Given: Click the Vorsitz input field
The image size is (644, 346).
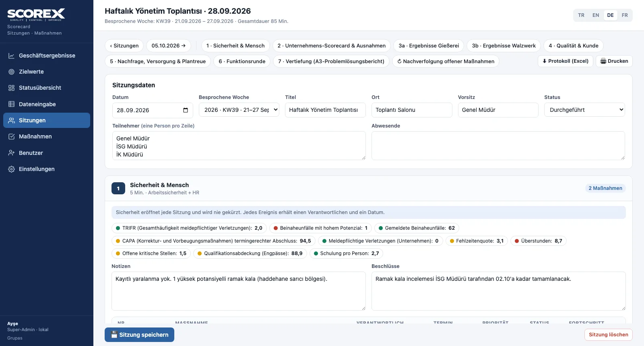Looking at the screenshot, I should coord(498,110).
